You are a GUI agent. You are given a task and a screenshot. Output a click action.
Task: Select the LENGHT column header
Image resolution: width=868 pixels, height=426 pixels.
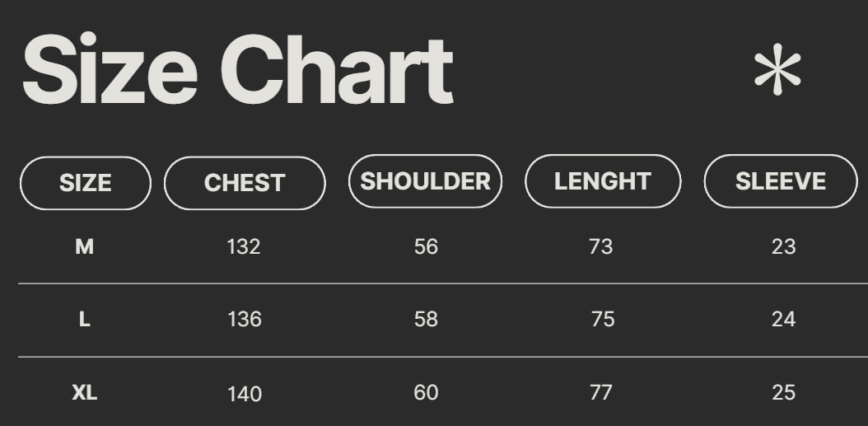point(603,181)
